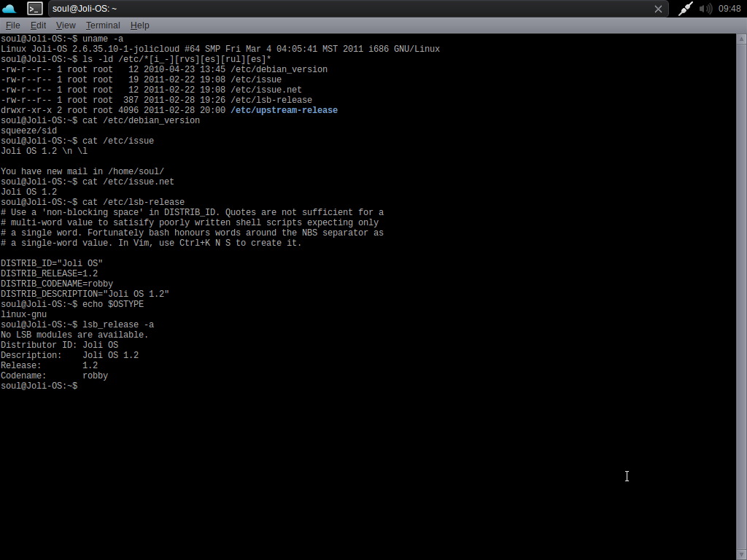Screen dimensions: 747x560
Task: Click the scrollbar down arrow
Action: point(742,555)
